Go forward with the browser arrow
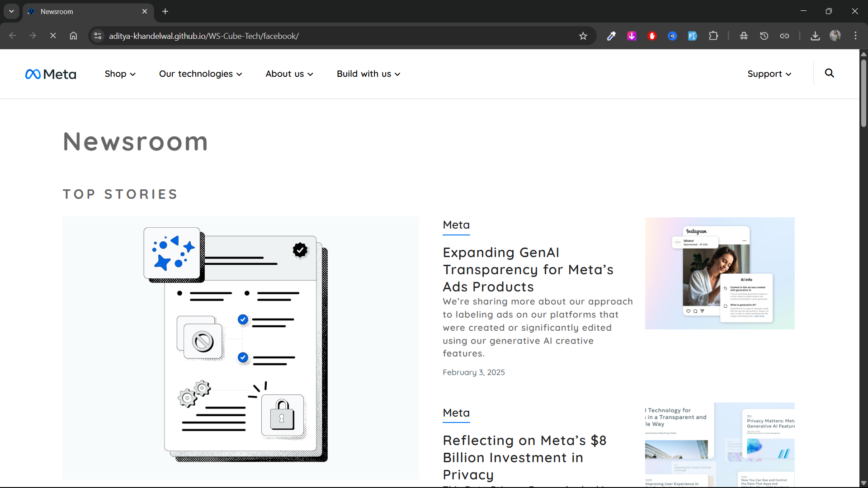Screen dimensions: 868x488 tap(33, 36)
